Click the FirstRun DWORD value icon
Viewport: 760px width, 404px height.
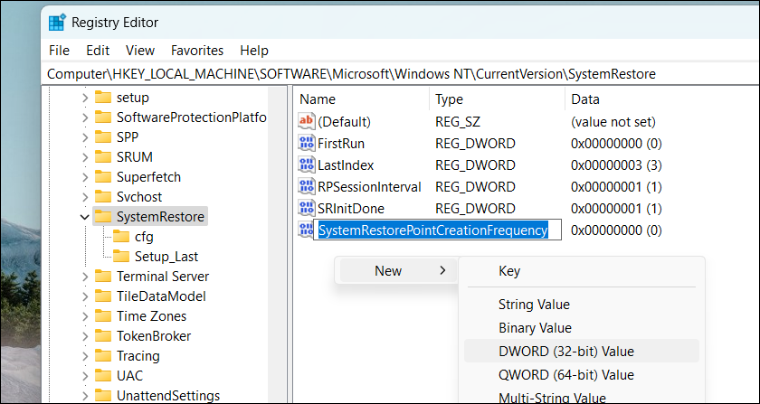(x=307, y=143)
